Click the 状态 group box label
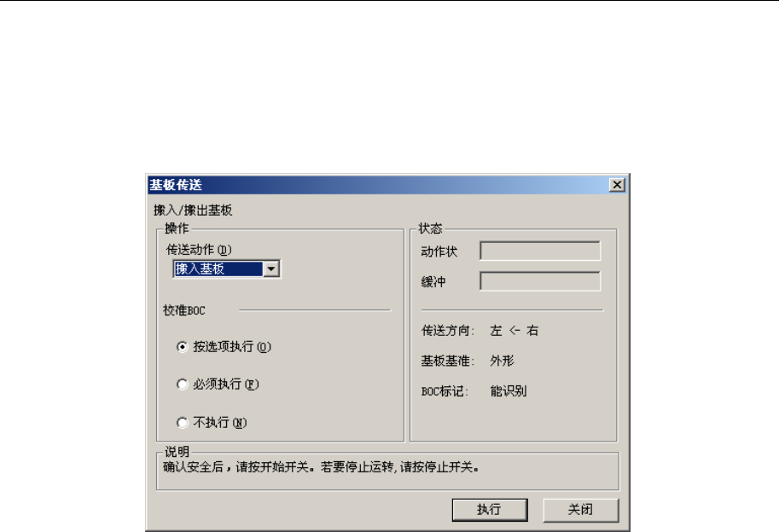The image size is (779, 532). coord(430,228)
